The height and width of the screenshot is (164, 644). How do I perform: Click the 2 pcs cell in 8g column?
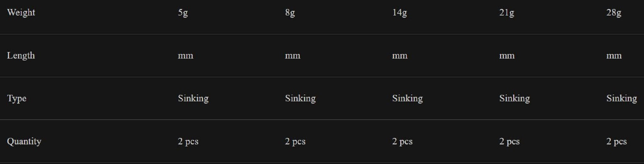295,141
